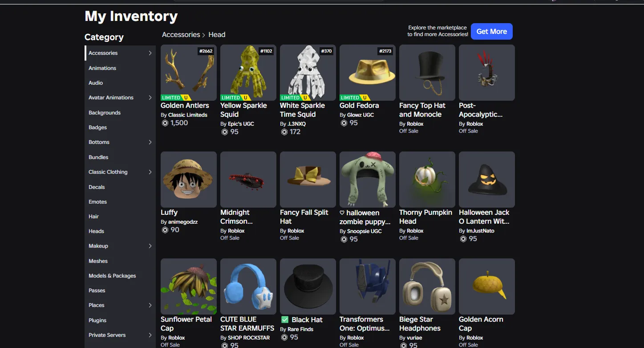View the Biege Star Headphones thumbnail
644x348 pixels.
pos(427,287)
